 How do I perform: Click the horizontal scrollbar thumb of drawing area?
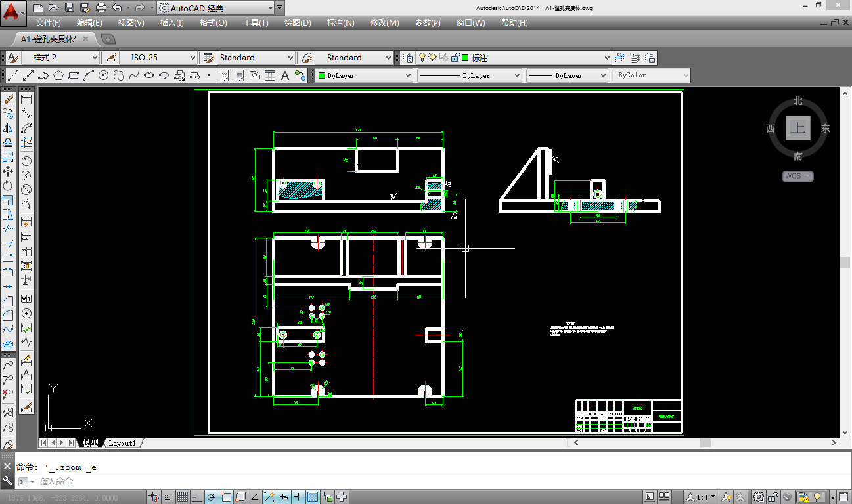[x=704, y=443]
